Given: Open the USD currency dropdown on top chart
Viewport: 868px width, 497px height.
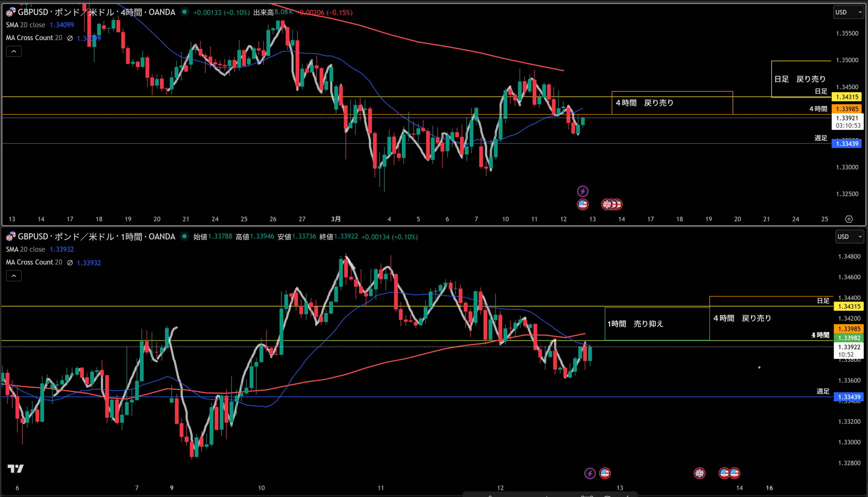Looking at the screenshot, I should (848, 12).
